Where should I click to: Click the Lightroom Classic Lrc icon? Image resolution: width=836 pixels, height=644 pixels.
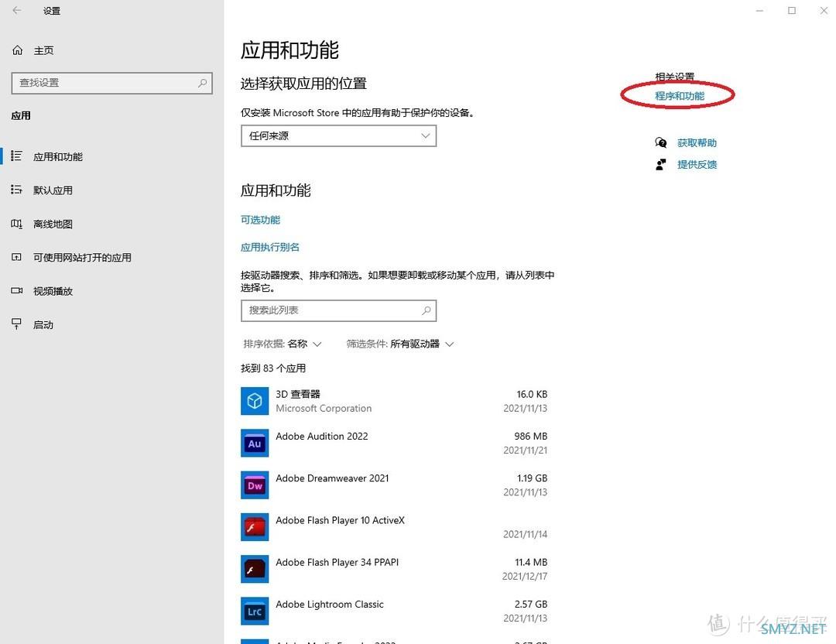point(255,611)
